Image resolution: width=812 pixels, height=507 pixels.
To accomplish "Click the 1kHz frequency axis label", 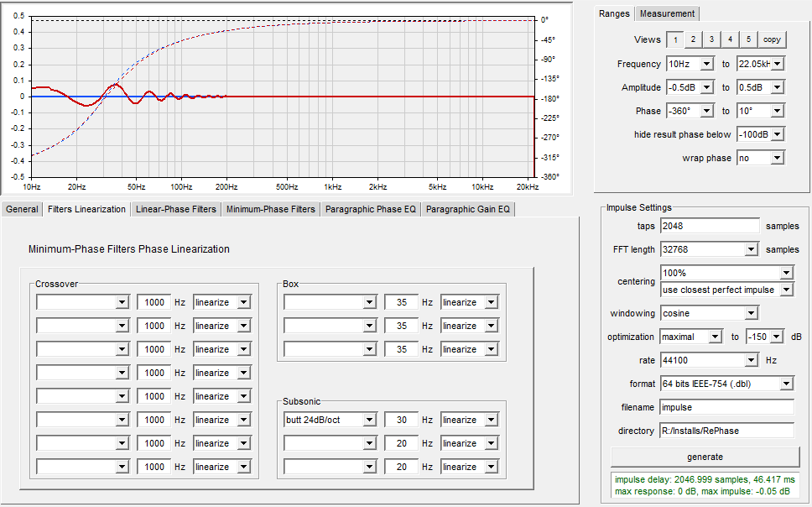I will [x=332, y=186].
